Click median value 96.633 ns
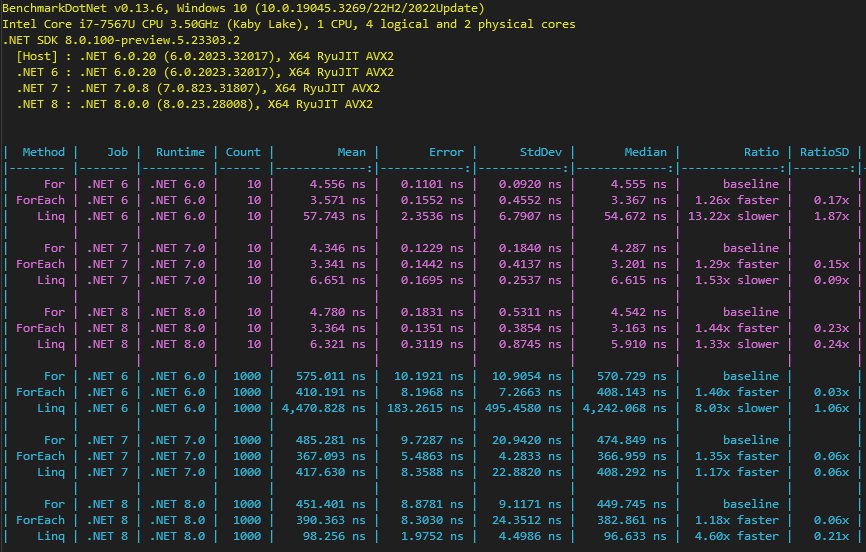The height and width of the screenshot is (552, 866). [x=635, y=537]
